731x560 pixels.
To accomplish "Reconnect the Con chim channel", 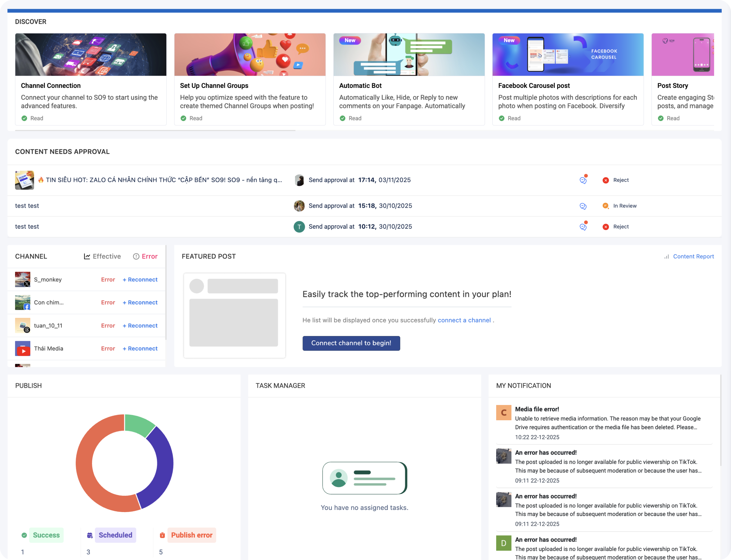I will pos(140,302).
